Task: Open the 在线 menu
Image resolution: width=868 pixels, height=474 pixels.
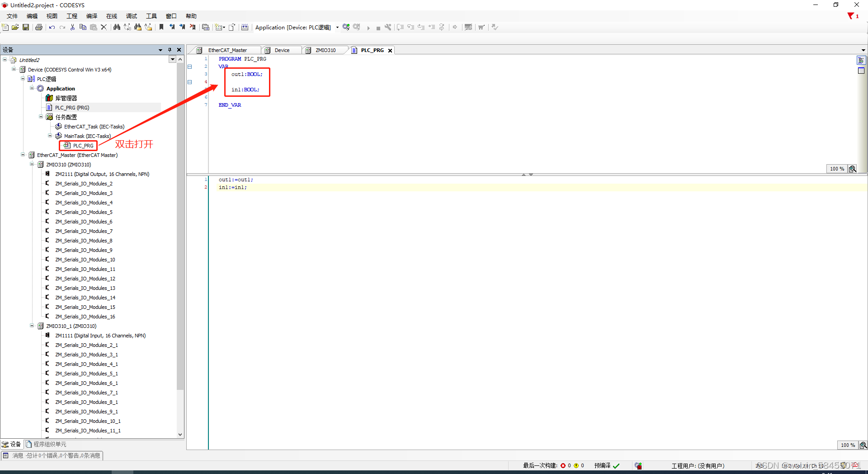Action: pos(111,16)
